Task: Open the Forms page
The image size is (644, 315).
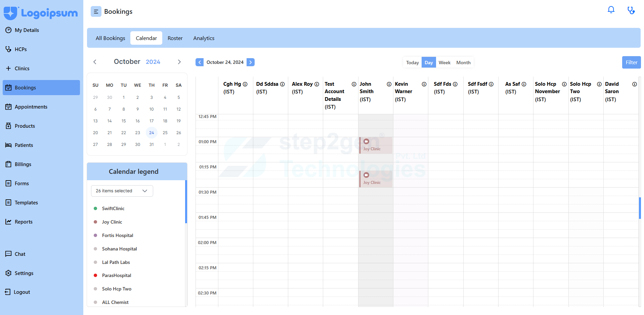Action: pos(41,184)
